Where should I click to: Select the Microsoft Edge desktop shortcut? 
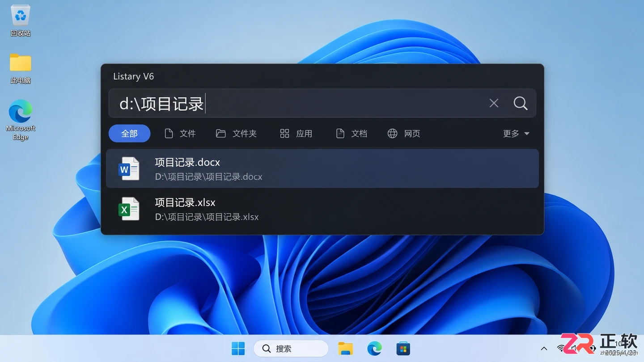(21, 120)
